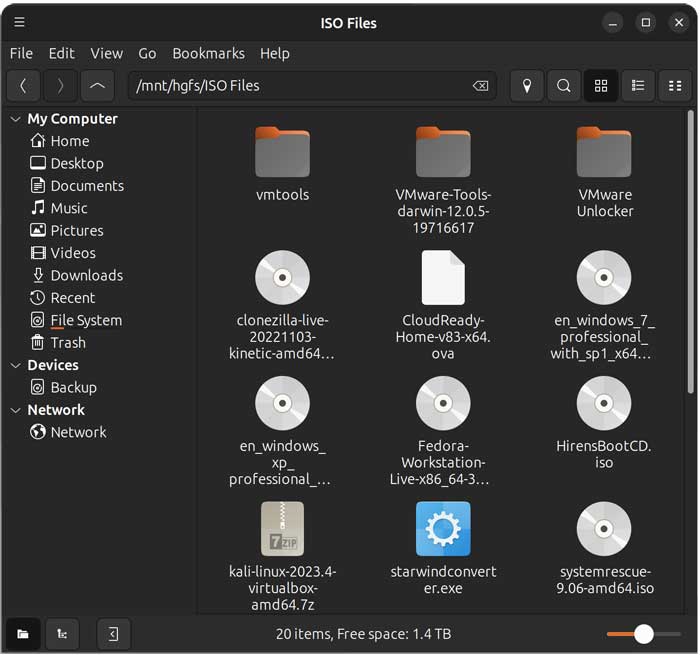Select the VMware Unlocker folder icon
Image resolution: width=700 pixels, height=655 pixels.
click(604, 152)
